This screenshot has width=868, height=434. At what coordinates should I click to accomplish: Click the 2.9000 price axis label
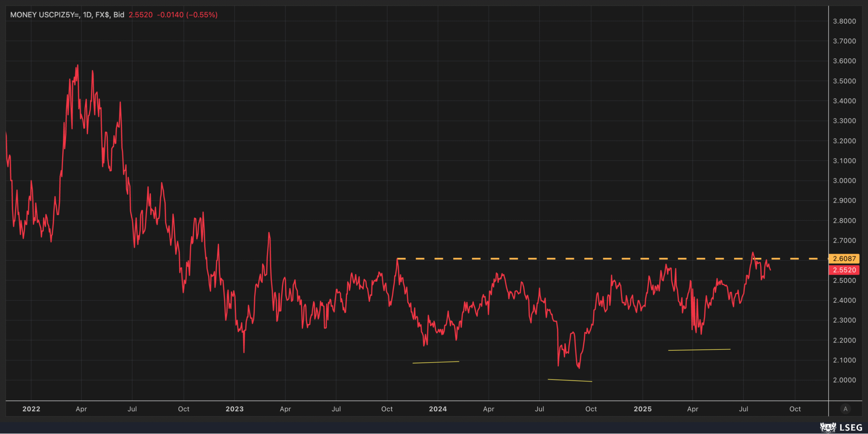coord(844,201)
